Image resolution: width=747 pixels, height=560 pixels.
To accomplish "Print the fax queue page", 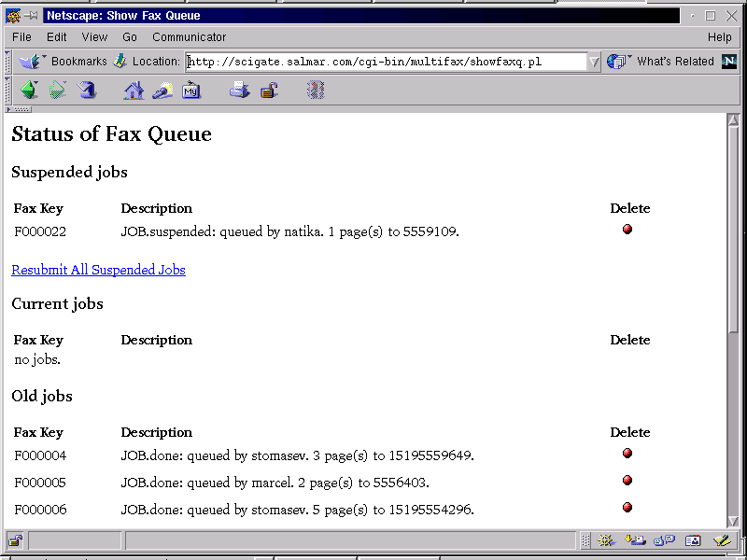I will pos(240,91).
